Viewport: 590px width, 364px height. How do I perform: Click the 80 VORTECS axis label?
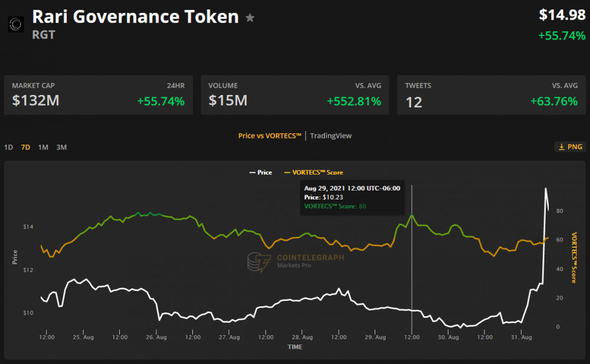click(559, 211)
